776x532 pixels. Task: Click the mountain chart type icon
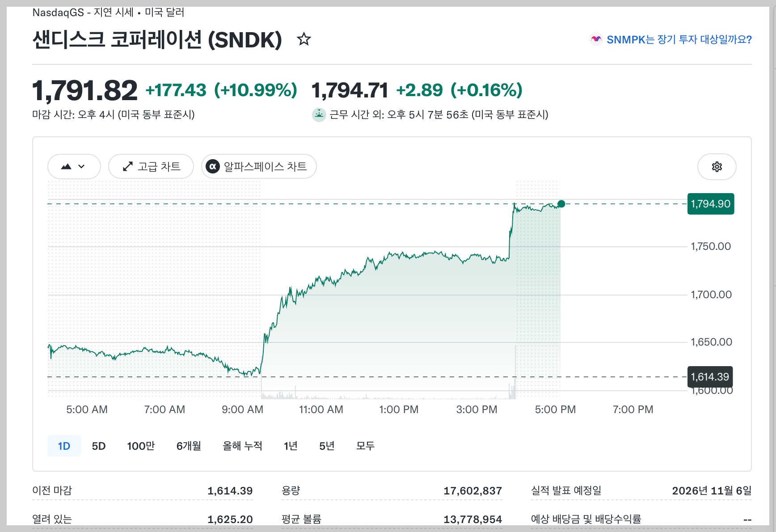pyautogui.click(x=66, y=166)
